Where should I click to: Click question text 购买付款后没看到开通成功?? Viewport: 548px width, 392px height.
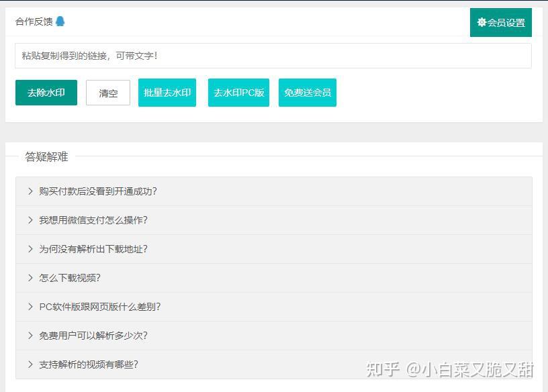(98, 191)
